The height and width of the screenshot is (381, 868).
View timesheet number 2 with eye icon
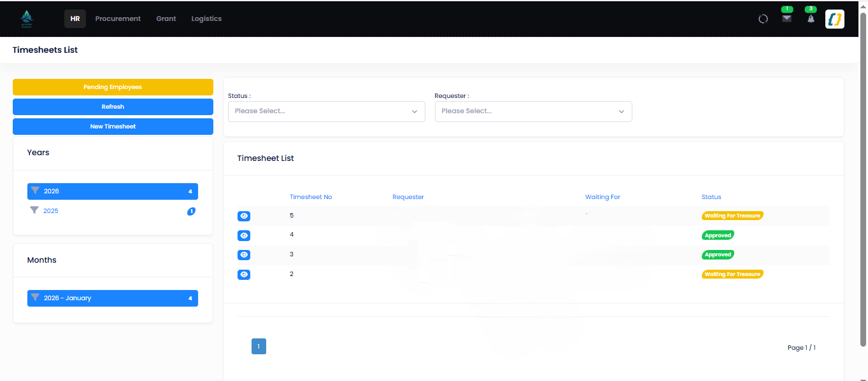(244, 275)
